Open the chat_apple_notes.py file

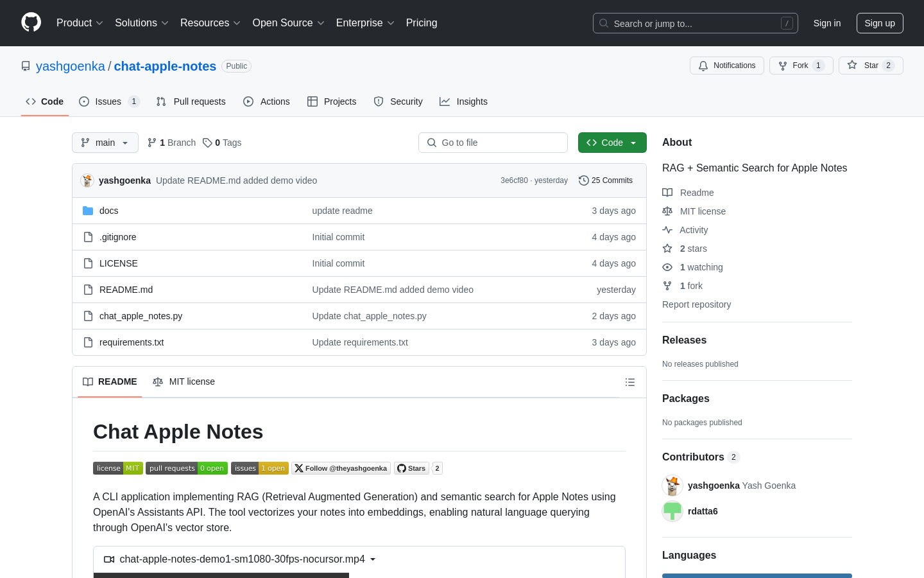coord(141,316)
